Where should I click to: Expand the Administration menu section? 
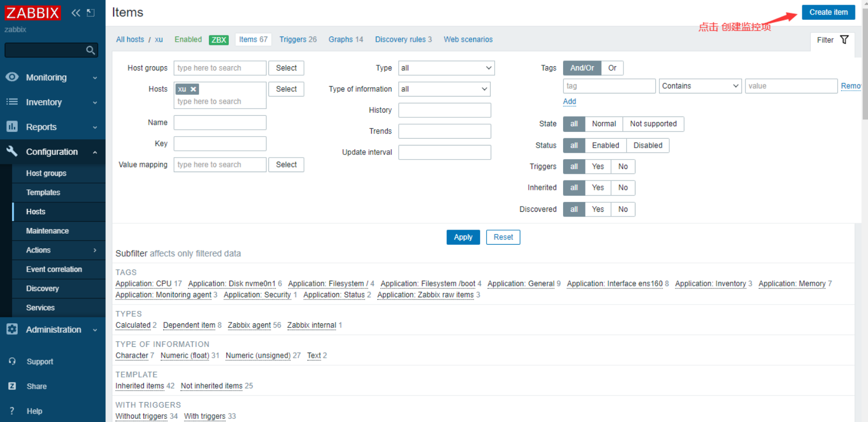coord(95,330)
